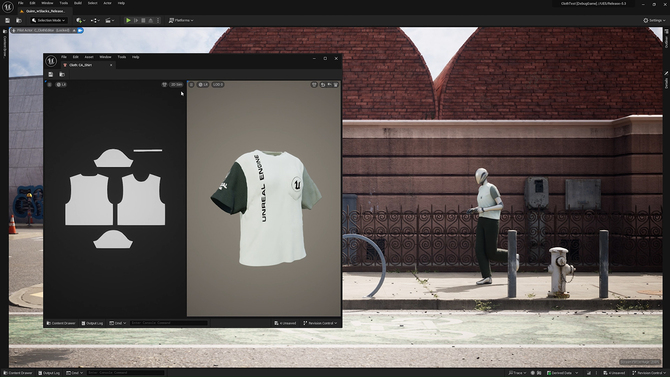Screen dimensions: 670x377
Task: Click shirt icon in 3D viewport top-right
Action: (x=314, y=85)
